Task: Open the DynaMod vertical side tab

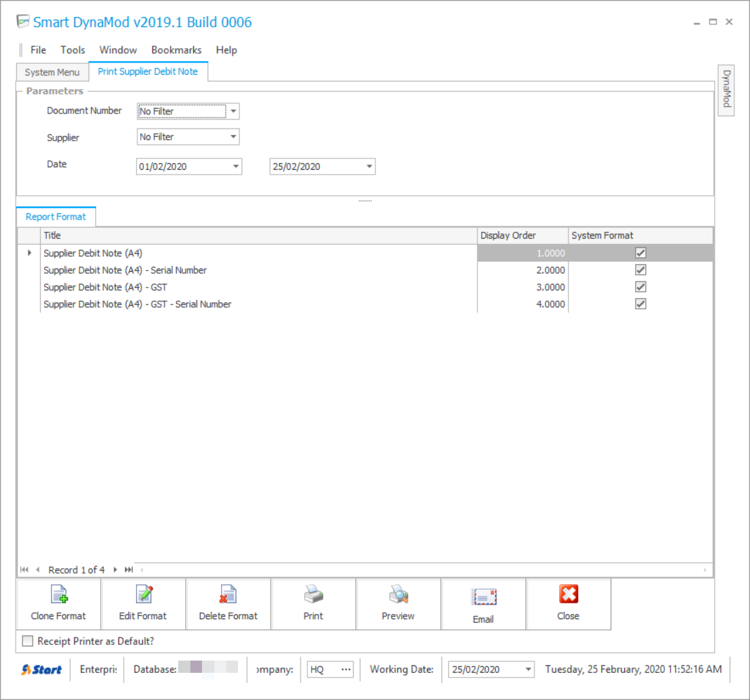Action: 726,90
